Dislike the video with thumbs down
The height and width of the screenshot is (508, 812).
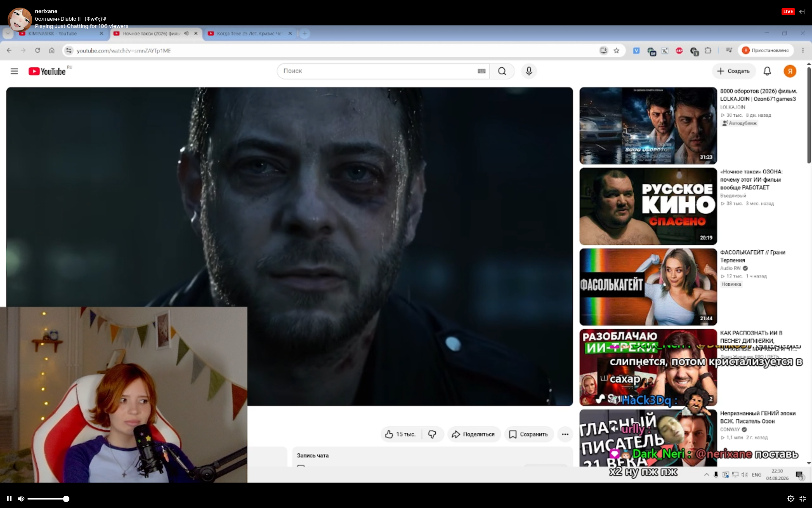(432, 434)
